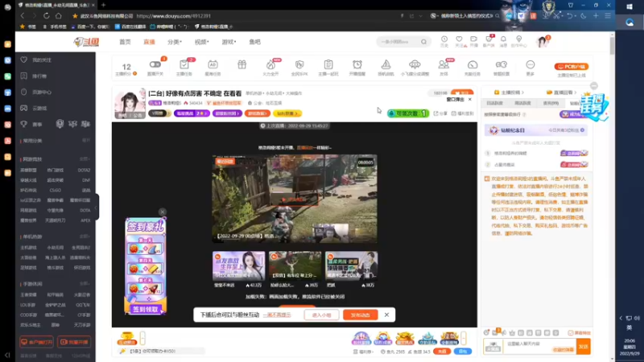Click the PC客户端 orange button
The height and width of the screenshot is (362, 644).
tap(572, 67)
